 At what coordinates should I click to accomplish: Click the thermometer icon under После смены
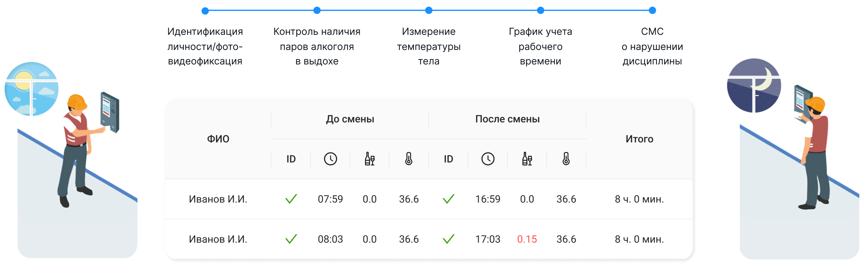tap(566, 159)
